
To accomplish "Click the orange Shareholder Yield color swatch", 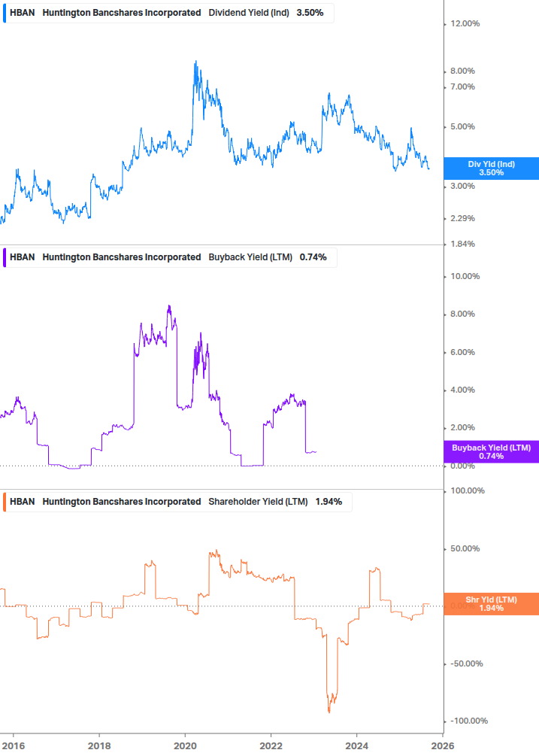I will 4,502.
